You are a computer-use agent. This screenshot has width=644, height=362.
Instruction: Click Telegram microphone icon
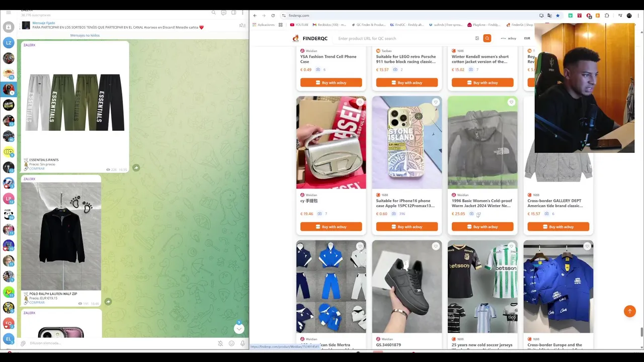click(x=243, y=343)
